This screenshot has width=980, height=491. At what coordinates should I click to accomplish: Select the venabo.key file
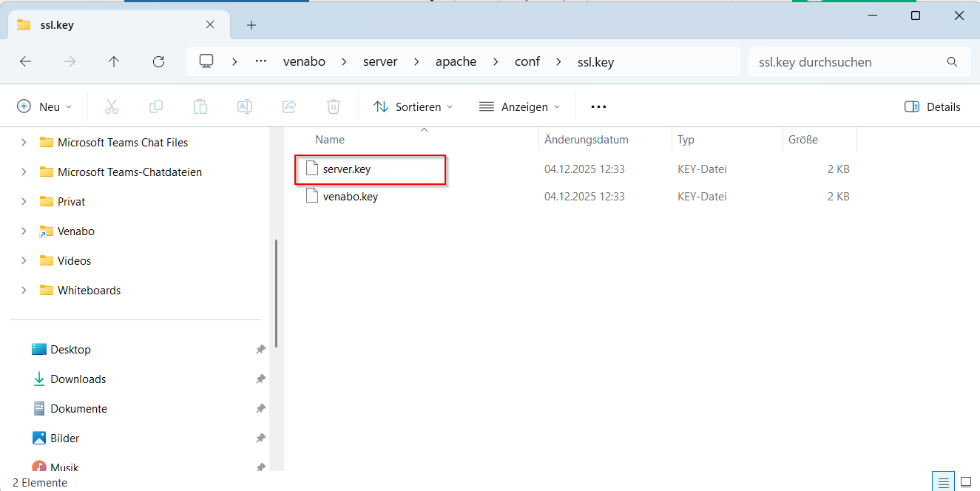coord(351,197)
